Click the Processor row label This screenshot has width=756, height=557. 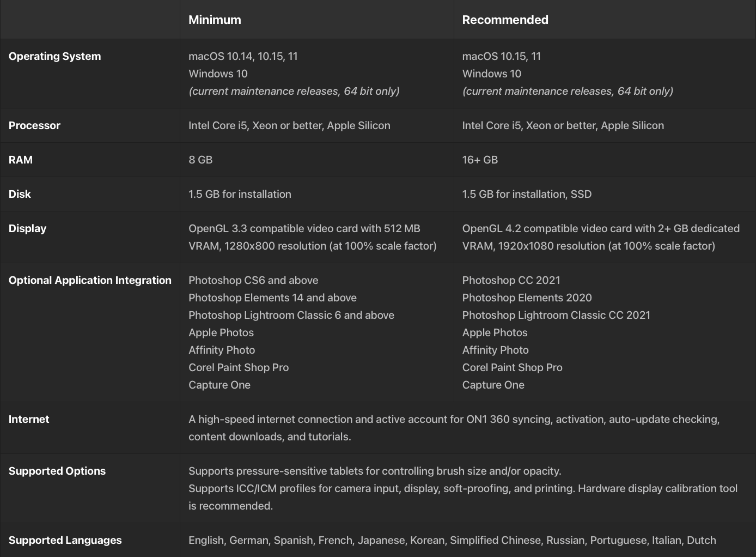point(34,125)
